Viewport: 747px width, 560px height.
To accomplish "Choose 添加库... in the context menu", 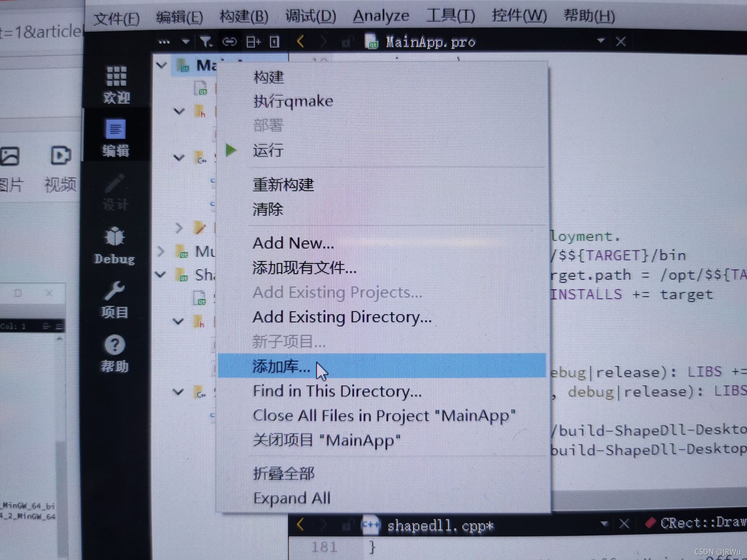I will [382, 366].
